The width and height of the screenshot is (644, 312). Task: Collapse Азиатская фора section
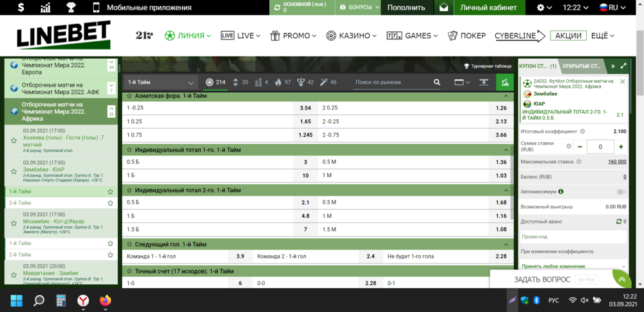tap(506, 96)
